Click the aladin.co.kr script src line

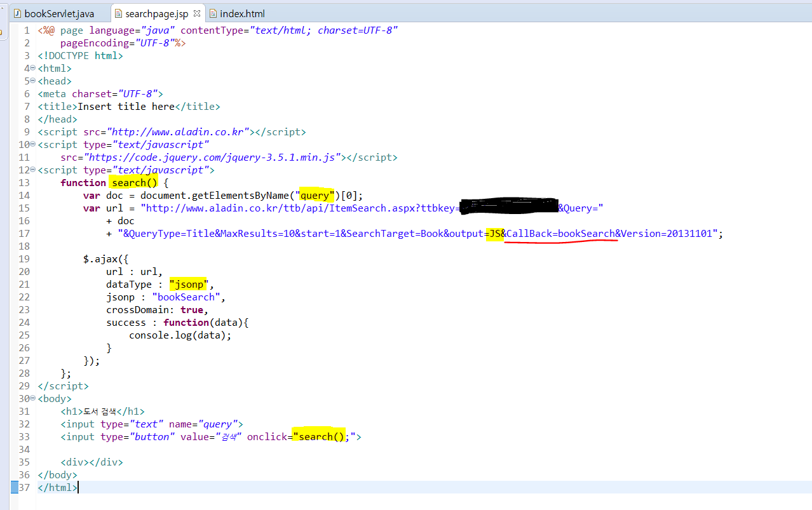pos(172,132)
